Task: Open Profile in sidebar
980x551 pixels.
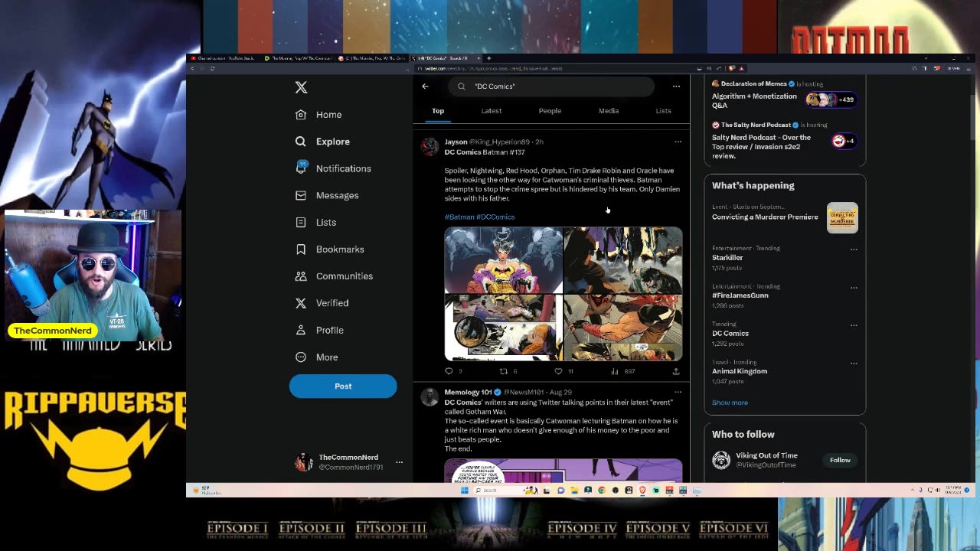Action: [x=319, y=330]
